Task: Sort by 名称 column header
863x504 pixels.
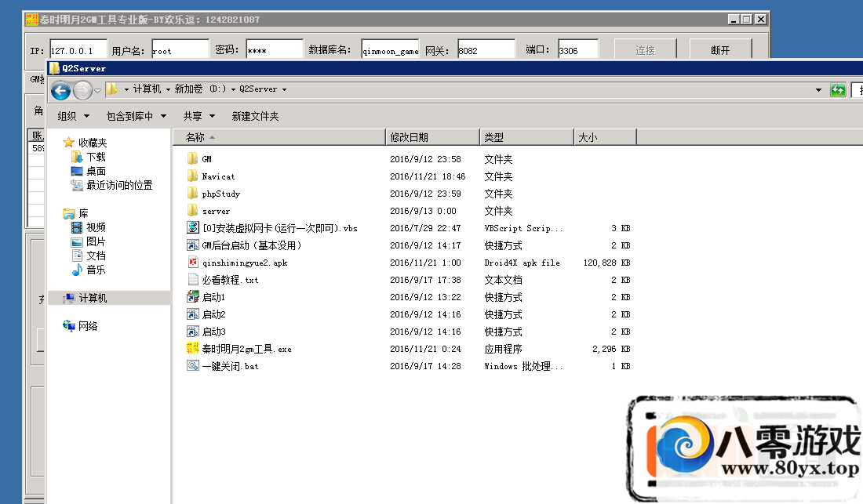Action: tap(279, 137)
